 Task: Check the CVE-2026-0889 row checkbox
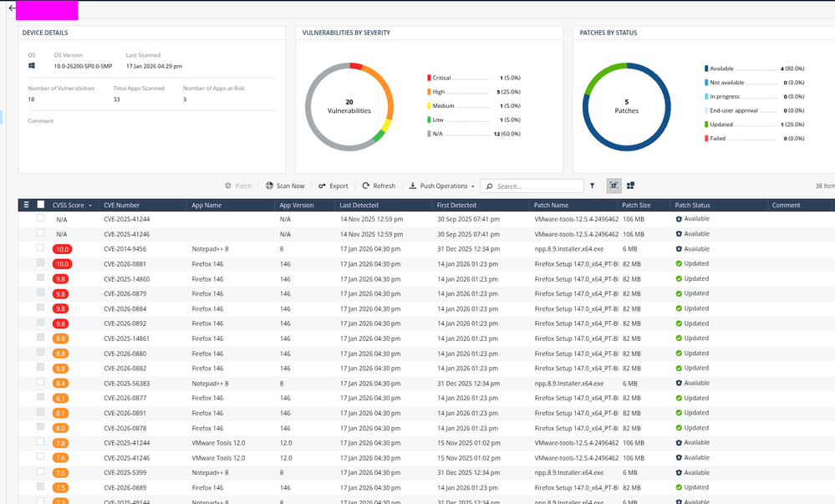pyautogui.click(x=40, y=486)
